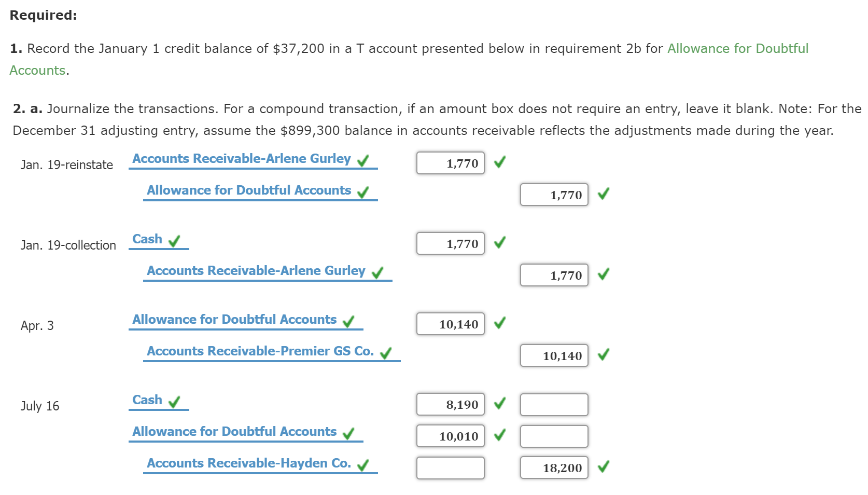Click the checkmark beside the 8,190 Cash debit
Screen dimensions: 868x495
pyautogui.click(x=499, y=404)
